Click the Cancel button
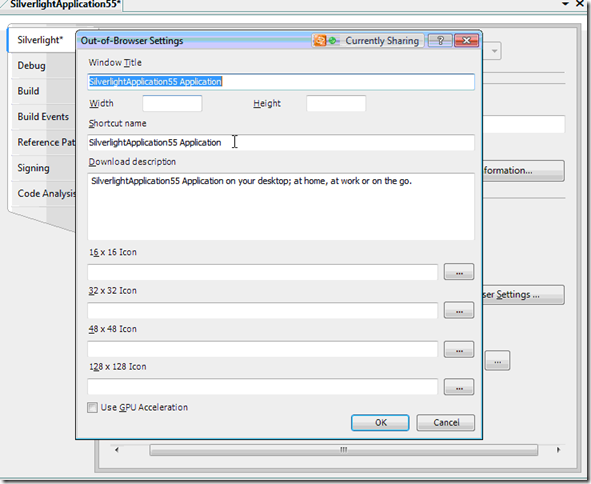Screen dimensions: 591x484 coord(446,423)
